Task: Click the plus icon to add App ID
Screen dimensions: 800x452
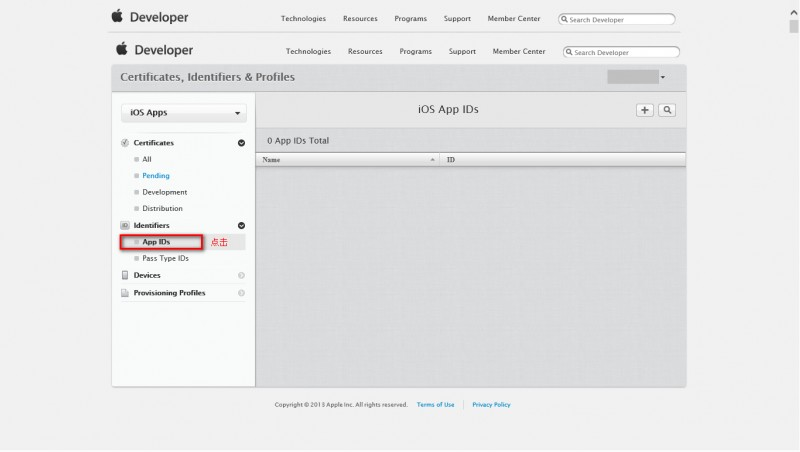Action: coord(644,110)
